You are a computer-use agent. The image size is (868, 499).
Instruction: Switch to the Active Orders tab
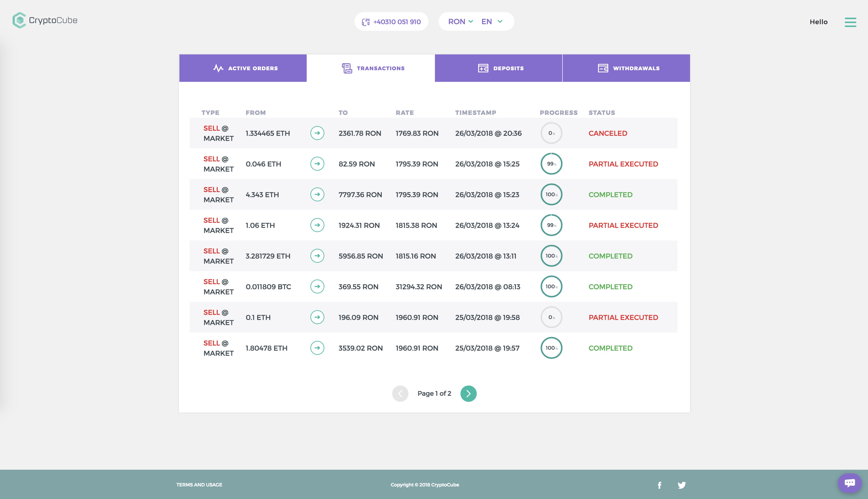click(x=243, y=68)
